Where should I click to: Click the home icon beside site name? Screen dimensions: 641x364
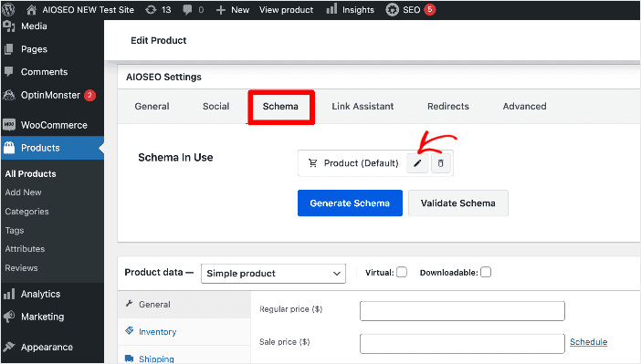coord(31,9)
